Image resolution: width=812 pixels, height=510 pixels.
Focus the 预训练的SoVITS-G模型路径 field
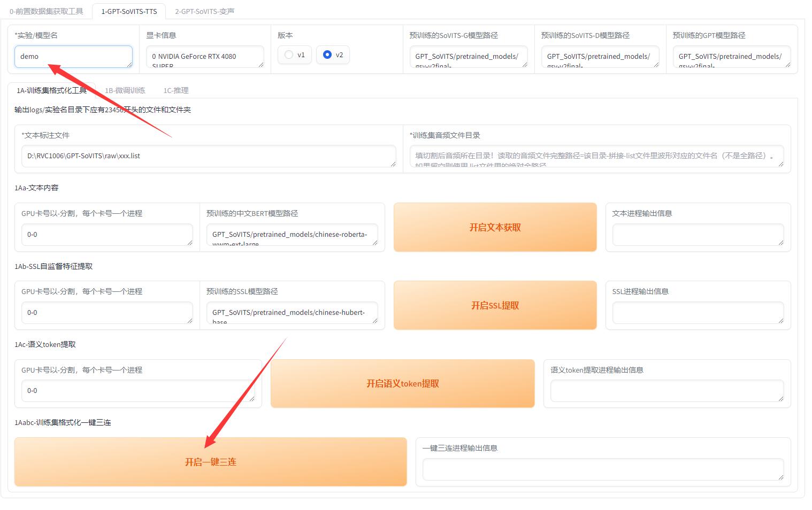coord(468,57)
